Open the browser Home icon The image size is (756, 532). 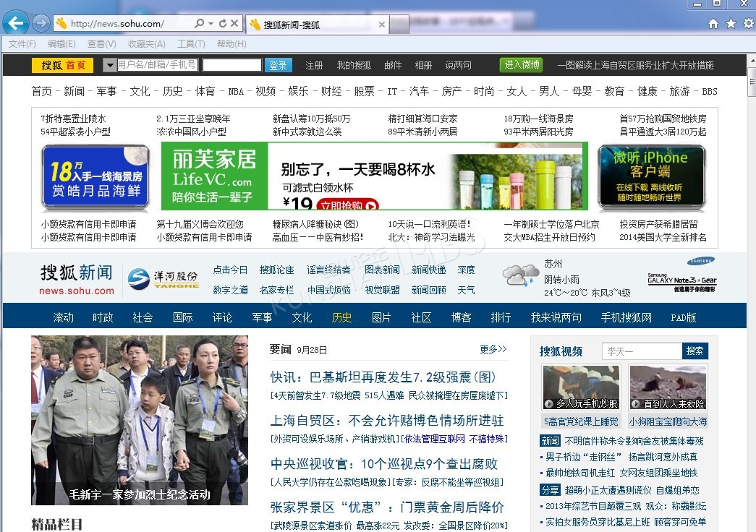(713, 24)
